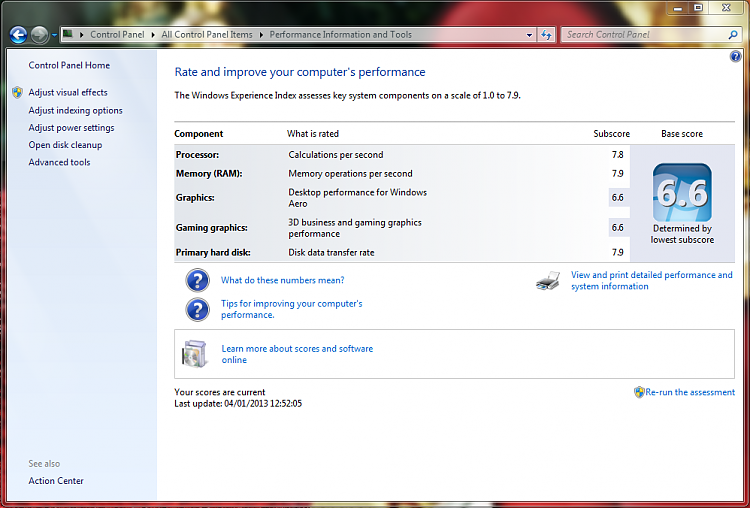Open Learn more about scores and software online
This screenshot has height=508, width=750.
(297, 354)
